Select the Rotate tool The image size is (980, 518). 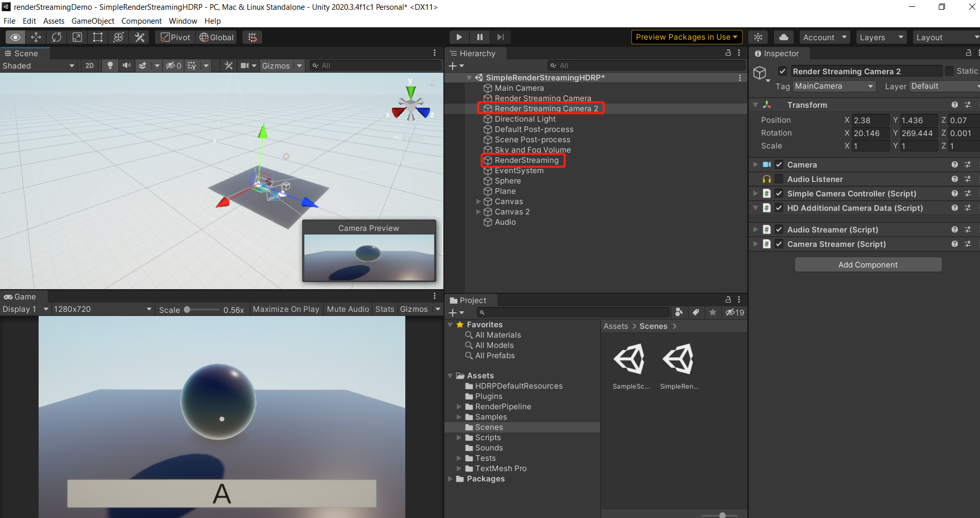point(57,37)
